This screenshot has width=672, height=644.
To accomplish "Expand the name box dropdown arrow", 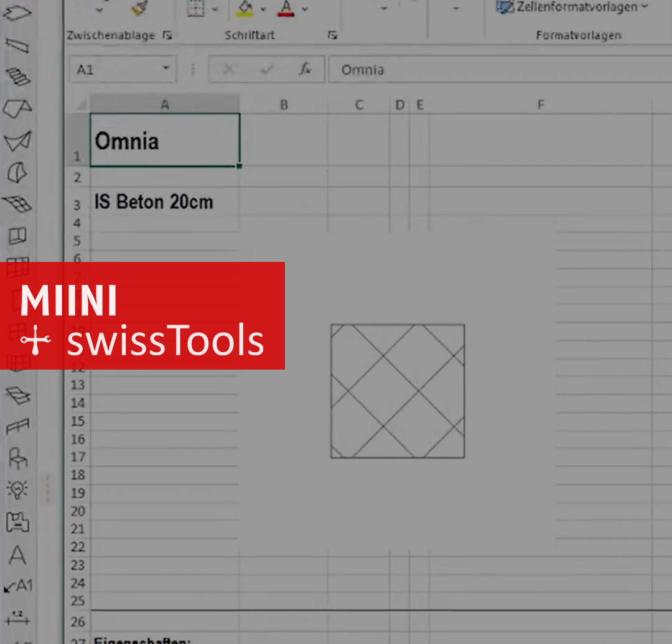I will pos(166,68).
